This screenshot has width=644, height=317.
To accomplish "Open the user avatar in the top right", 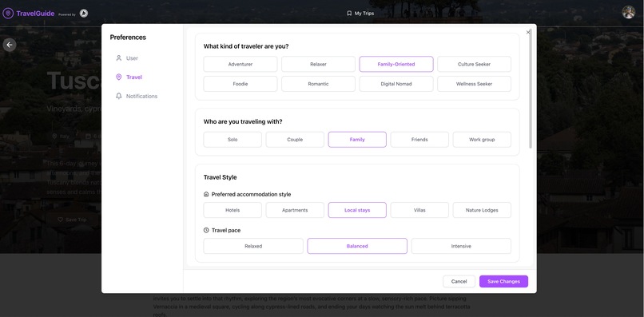I will pos(628,12).
